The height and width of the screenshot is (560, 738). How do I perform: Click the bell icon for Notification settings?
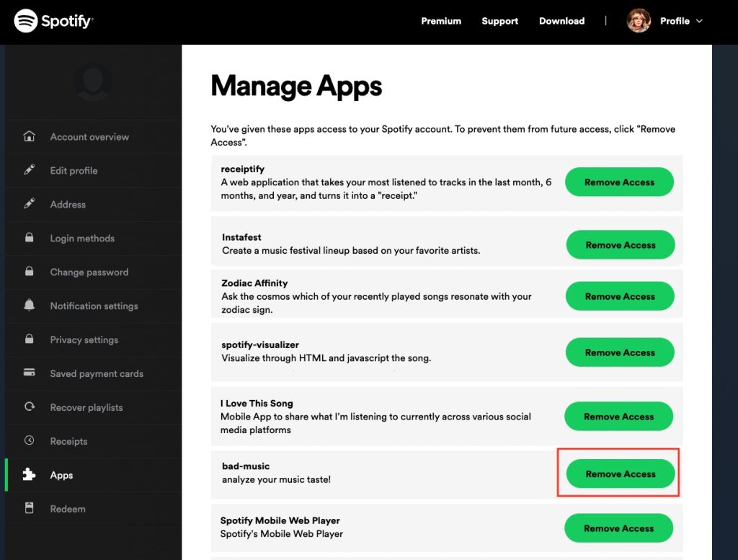click(30, 306)
